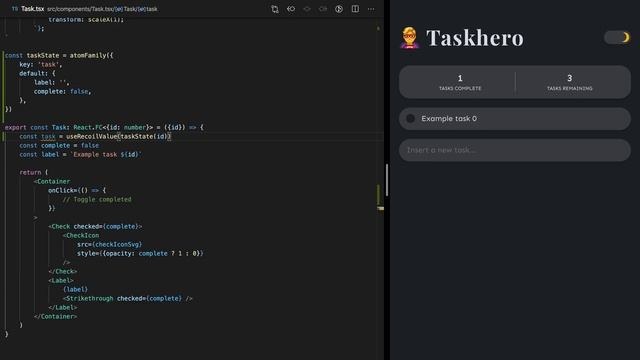Click the '{label}' expression in code

(75, 289)
